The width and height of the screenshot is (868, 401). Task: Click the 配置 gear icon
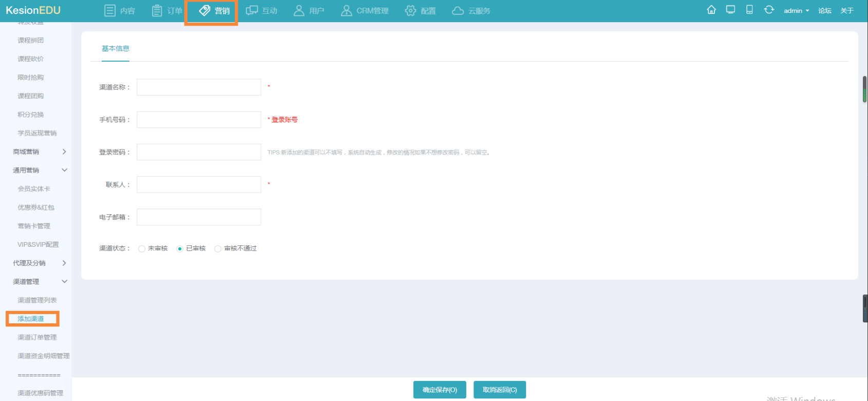[410, 10]
